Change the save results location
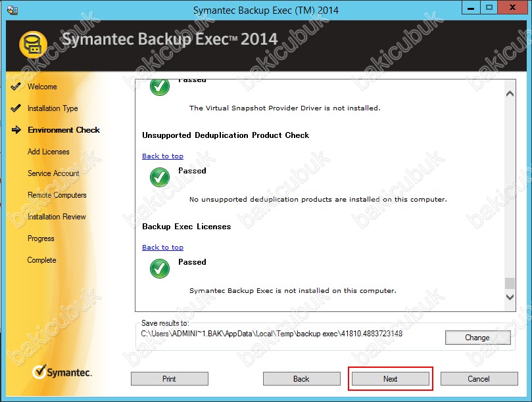The width and height of the screenshot is (532, 402). [477, 338]
